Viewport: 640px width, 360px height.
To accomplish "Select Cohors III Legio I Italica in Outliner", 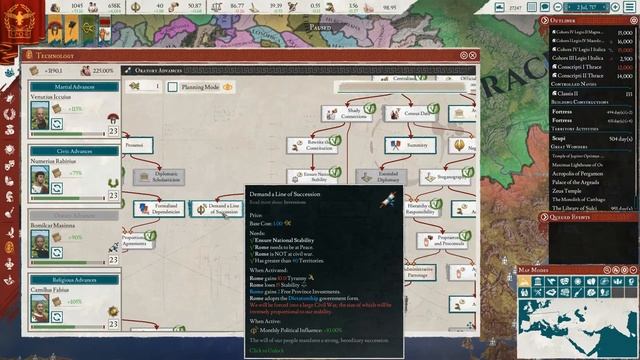I will (x=592, y=58).
